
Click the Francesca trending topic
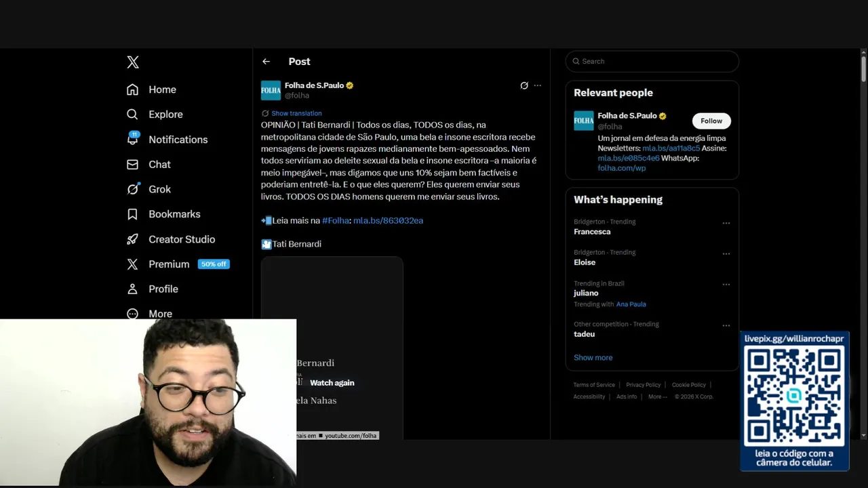592,232
